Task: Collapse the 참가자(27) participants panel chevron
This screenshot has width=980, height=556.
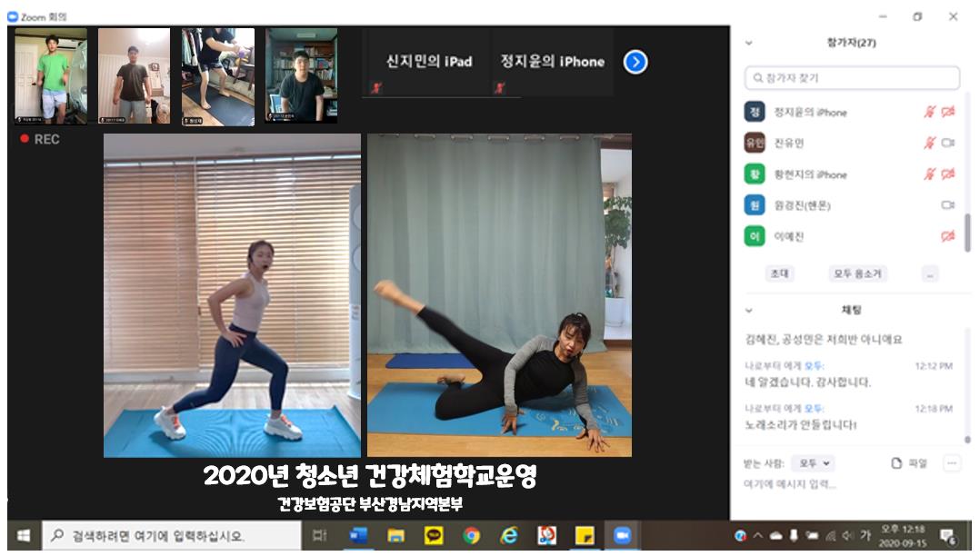Action: click(x=749, y=43)
